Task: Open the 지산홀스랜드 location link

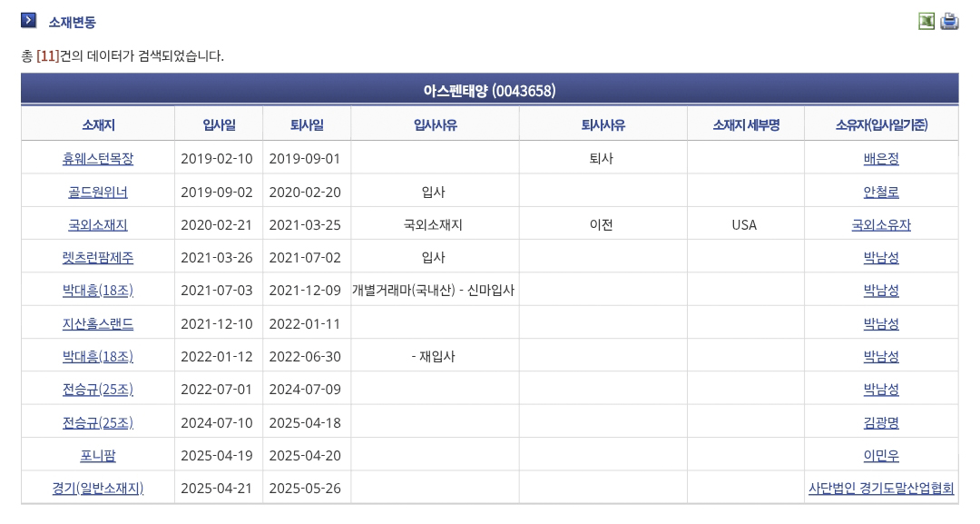Action: 97,324
